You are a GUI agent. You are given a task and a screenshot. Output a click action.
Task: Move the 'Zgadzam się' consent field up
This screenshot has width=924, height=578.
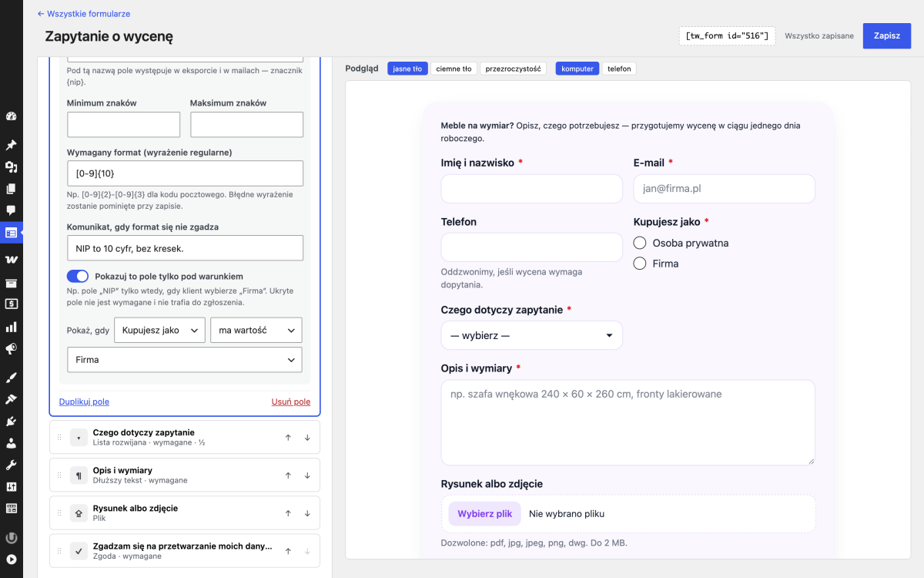288,551
